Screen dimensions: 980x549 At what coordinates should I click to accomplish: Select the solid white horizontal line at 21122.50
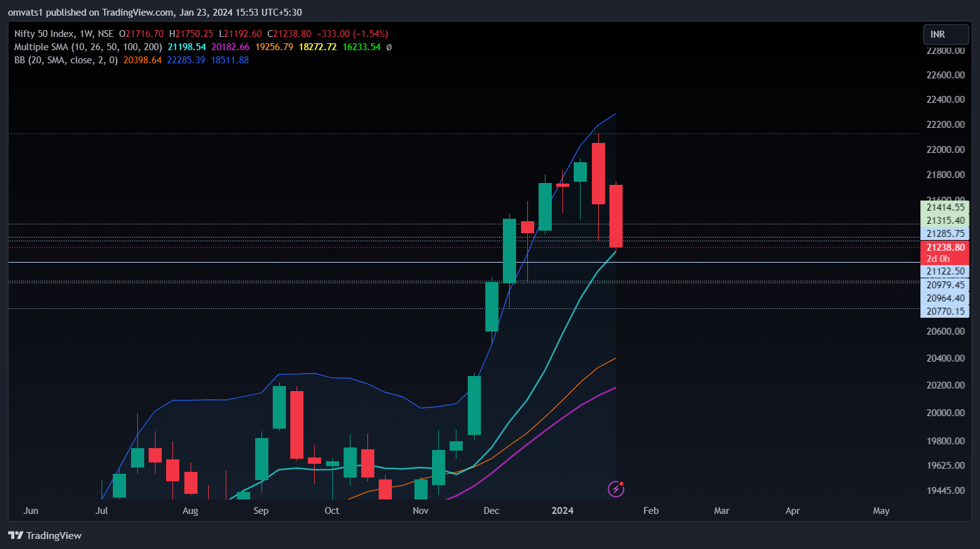(464, 262)
